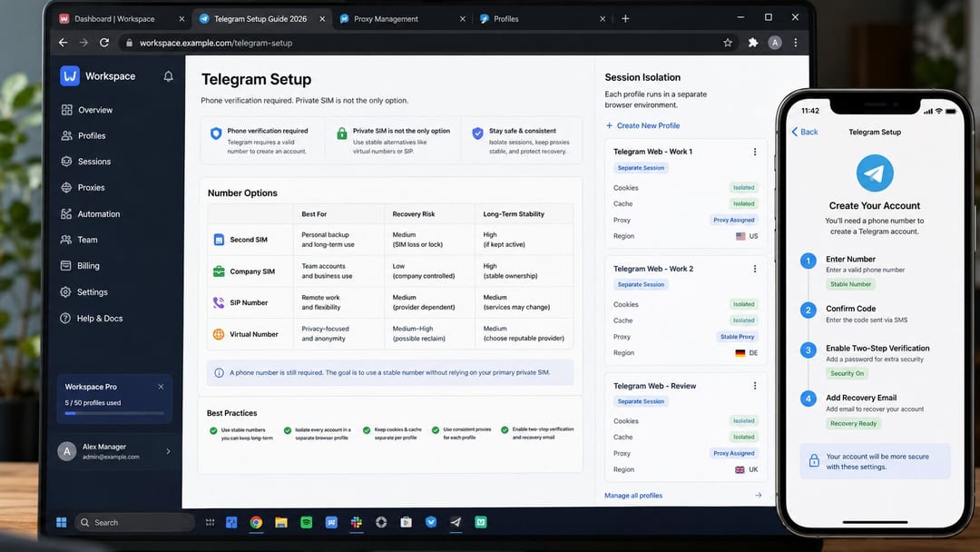
Task: Switch to the Proxy Management tab
Action: click(402, 19)
